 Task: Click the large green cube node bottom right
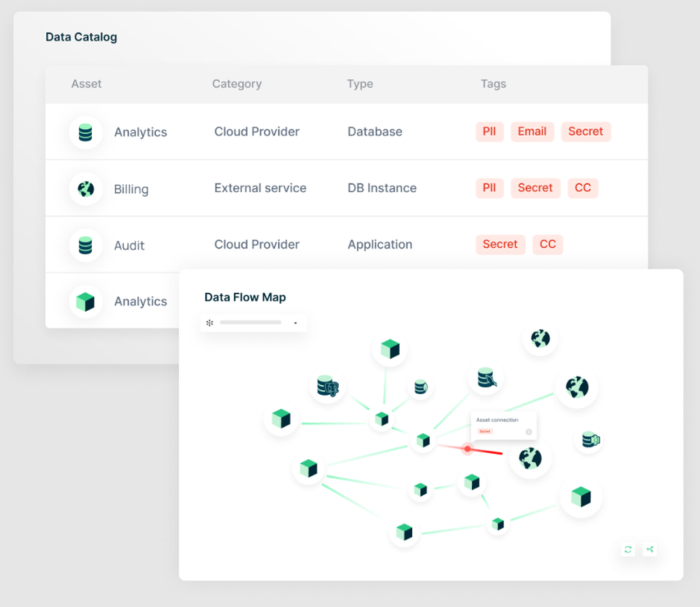[581, 496]
